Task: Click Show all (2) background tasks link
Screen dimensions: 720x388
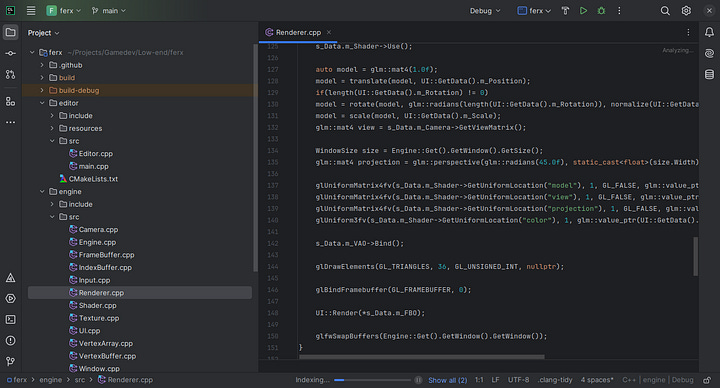Action: coord(448,380)
